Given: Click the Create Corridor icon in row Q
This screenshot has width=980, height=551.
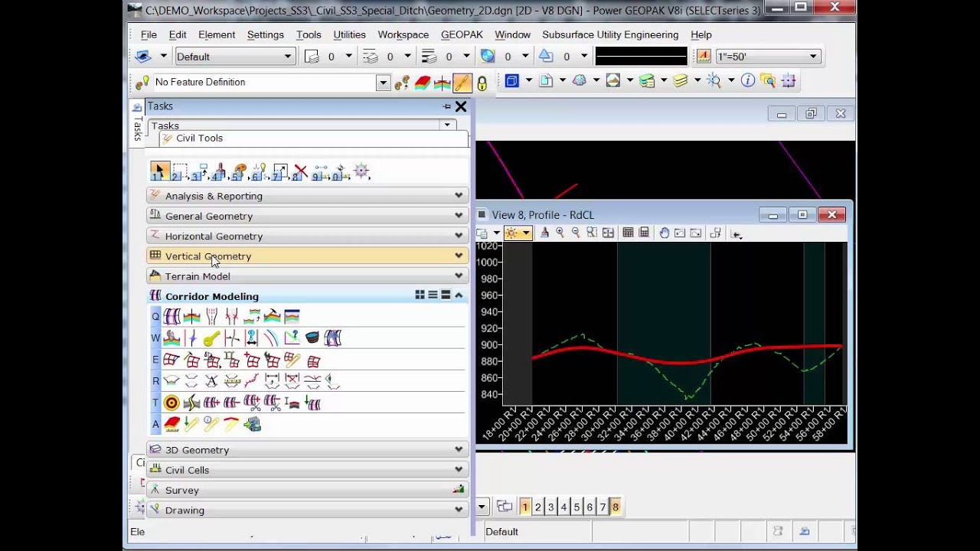Looking at the screenshot, I should click(x=172, y=316).
